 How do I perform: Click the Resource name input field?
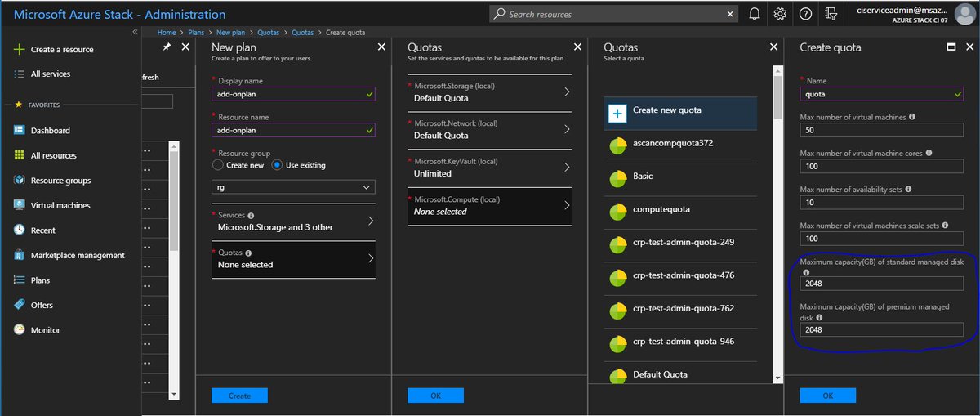click(293, 130)
